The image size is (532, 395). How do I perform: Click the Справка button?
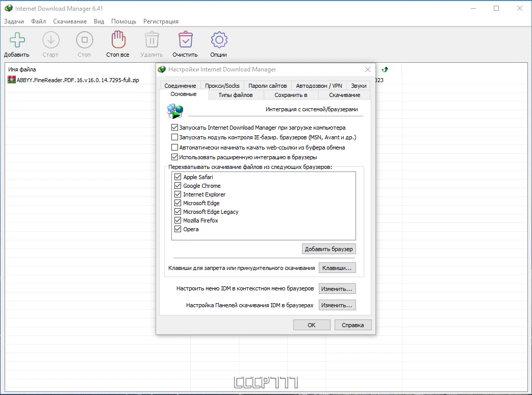click(x=353, y=325)
